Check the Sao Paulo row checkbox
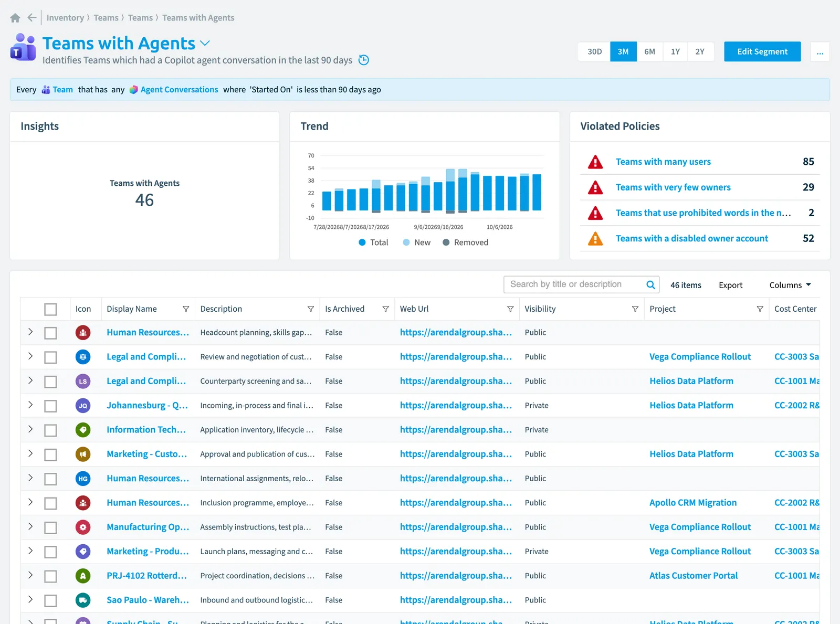The image size is (840, 624). tap(50, 600)
